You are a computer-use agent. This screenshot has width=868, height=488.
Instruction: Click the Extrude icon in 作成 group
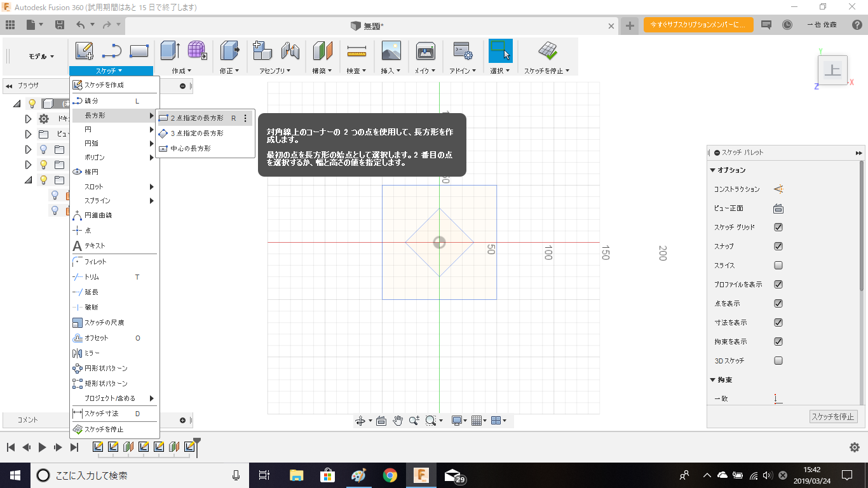[170, 51]
